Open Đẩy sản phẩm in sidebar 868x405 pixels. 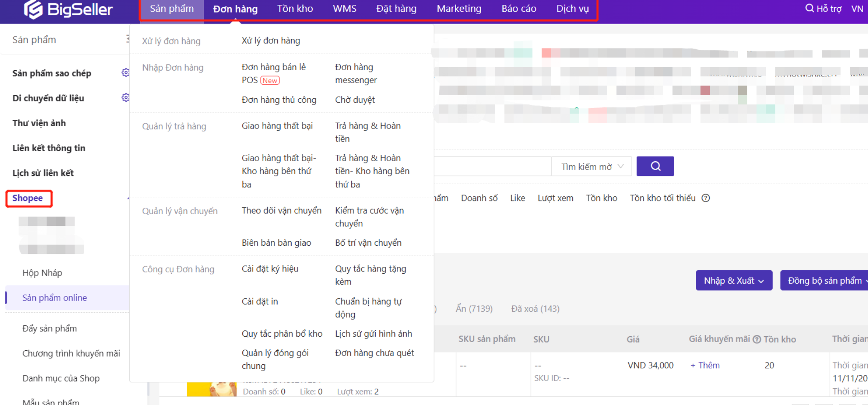pos(50,329)
